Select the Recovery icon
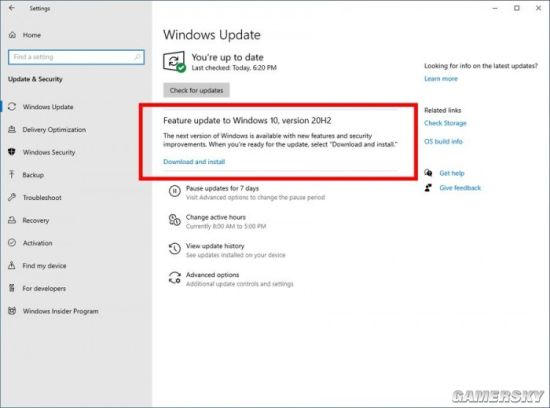The image size is (550, 408). pos(12,220)
